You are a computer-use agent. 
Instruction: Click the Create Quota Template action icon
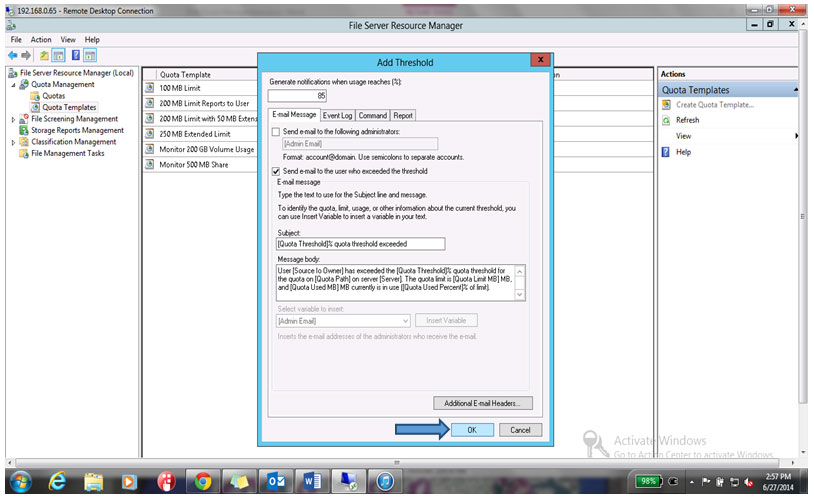666,105
